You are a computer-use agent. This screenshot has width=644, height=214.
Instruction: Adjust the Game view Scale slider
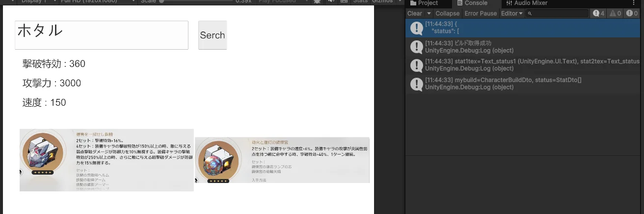coord(196,1)
